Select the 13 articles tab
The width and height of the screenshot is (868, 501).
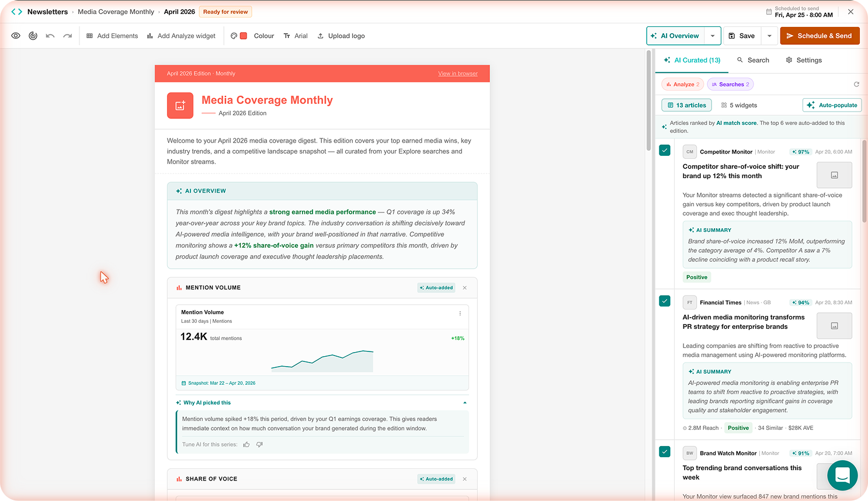(686, 105)
